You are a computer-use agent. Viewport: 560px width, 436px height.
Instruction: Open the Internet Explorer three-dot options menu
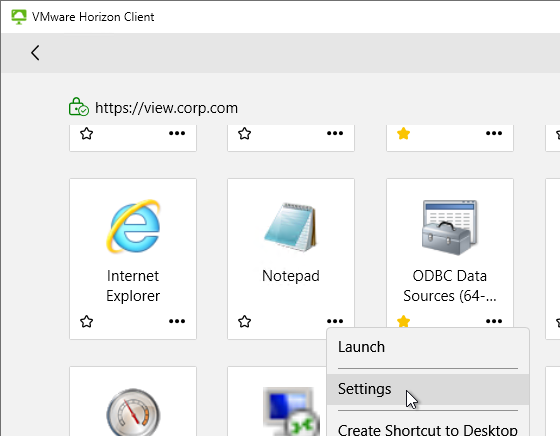pyautogui.click(x=177, y=321)
